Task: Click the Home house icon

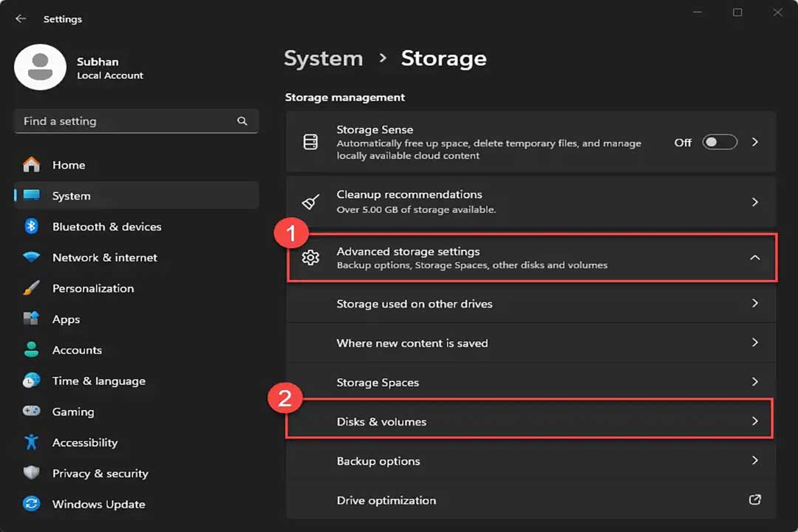Action: (32, 165)
